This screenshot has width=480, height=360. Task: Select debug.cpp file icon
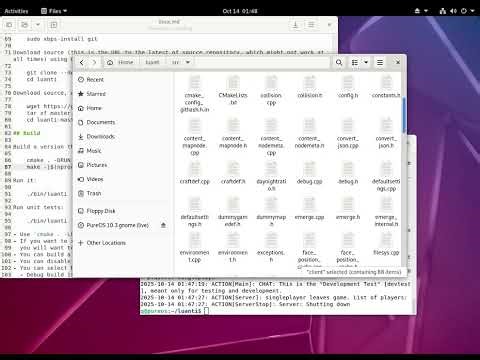(x=309, y=169)
